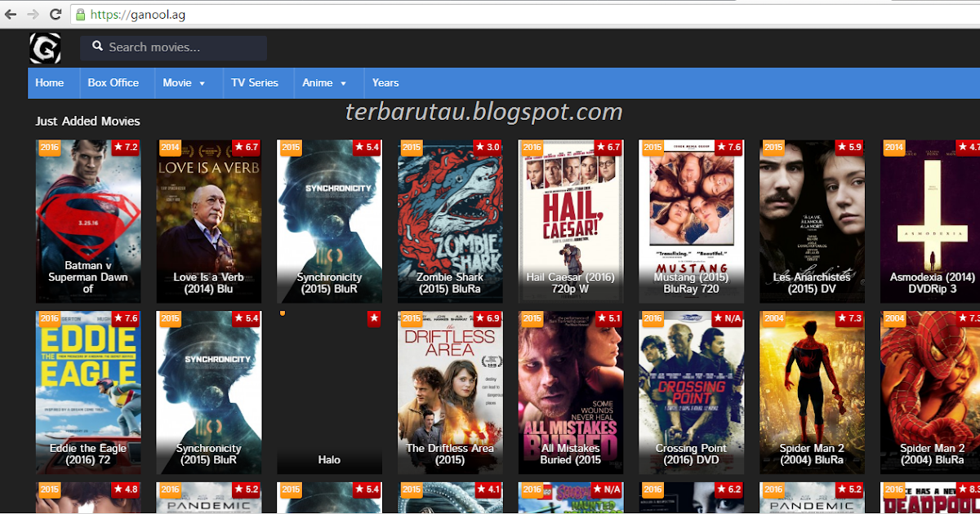
Task: Click the 6.7 rating badge on Love Is a Verb
Action: 246,148
